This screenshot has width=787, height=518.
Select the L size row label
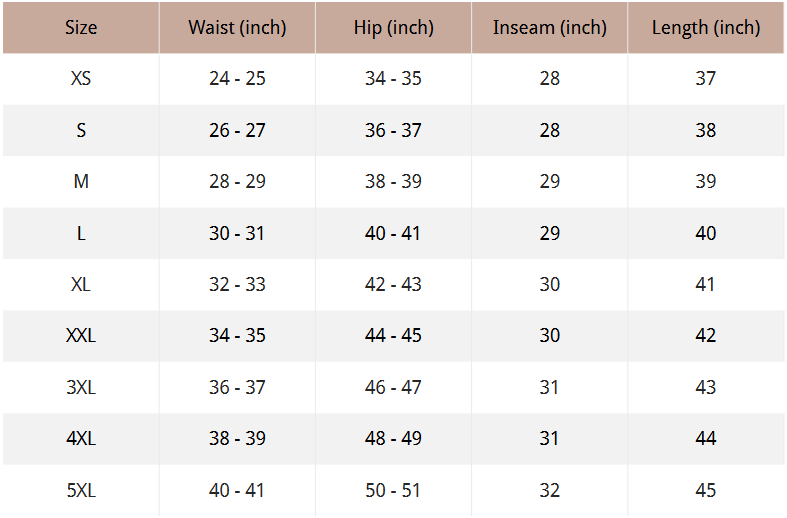[81, 233]
